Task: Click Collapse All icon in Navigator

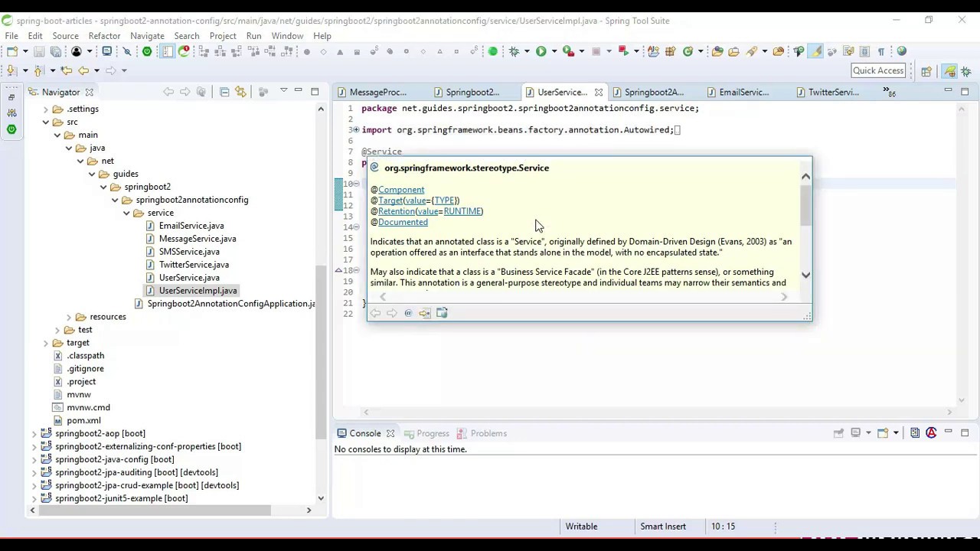Action: (224, 92)
